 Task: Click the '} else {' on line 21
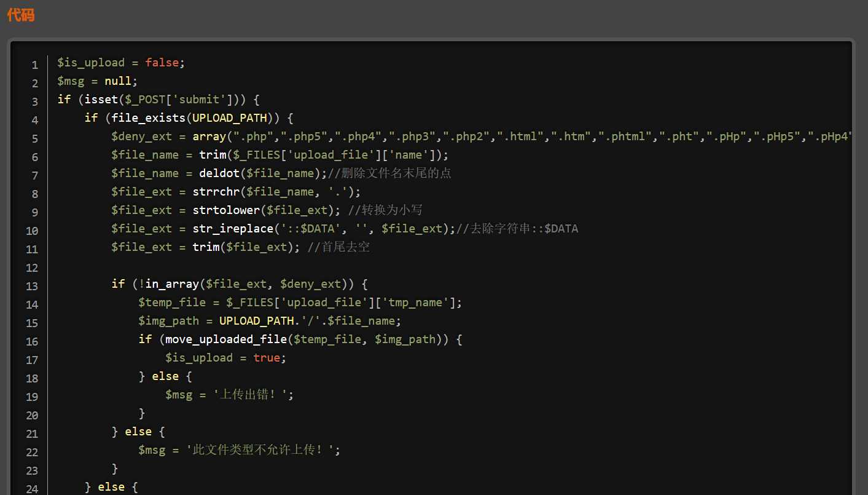(x=138, y=432)
